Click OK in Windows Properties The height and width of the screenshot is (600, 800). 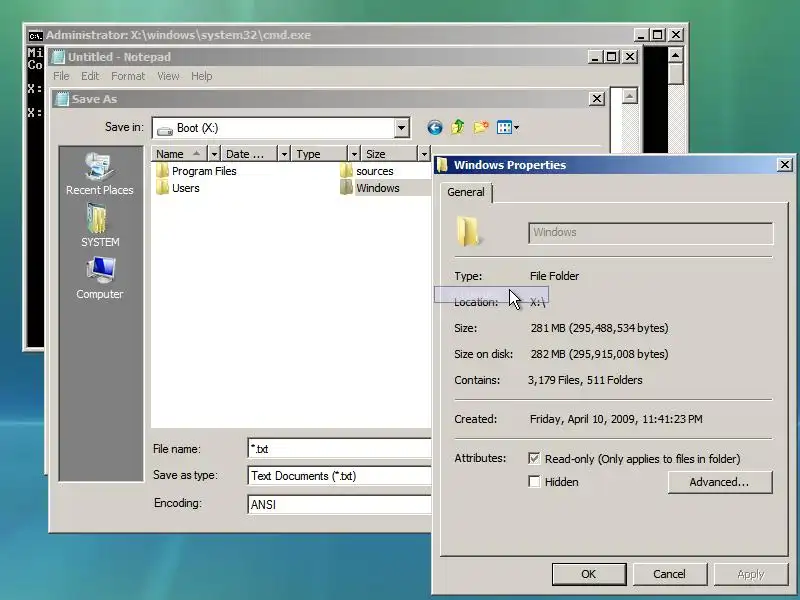click(589, 574)
